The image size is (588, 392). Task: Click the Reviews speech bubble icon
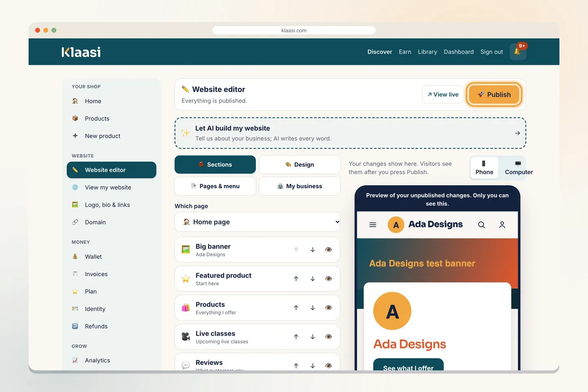pyautogui.click(x=186, y=365)
